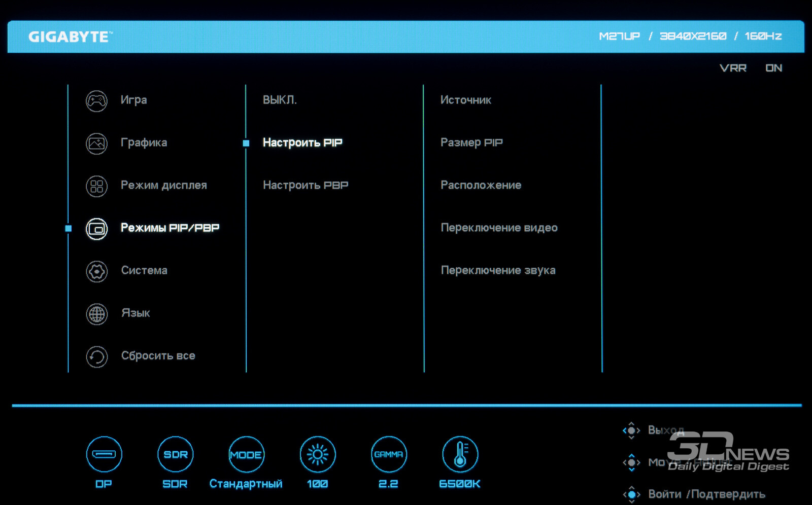Select the Размер PIP menu item
Screen dimensions: 812x505
pos(471,142)
